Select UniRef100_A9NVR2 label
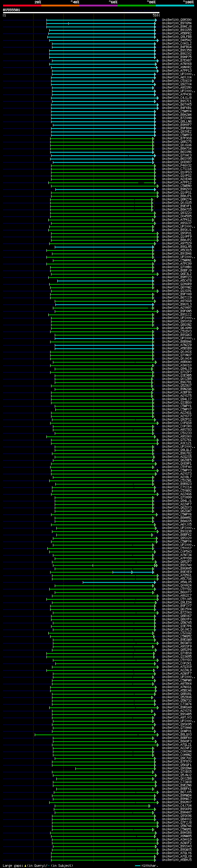This screenshot has height=868, width=197. (177, 67)
